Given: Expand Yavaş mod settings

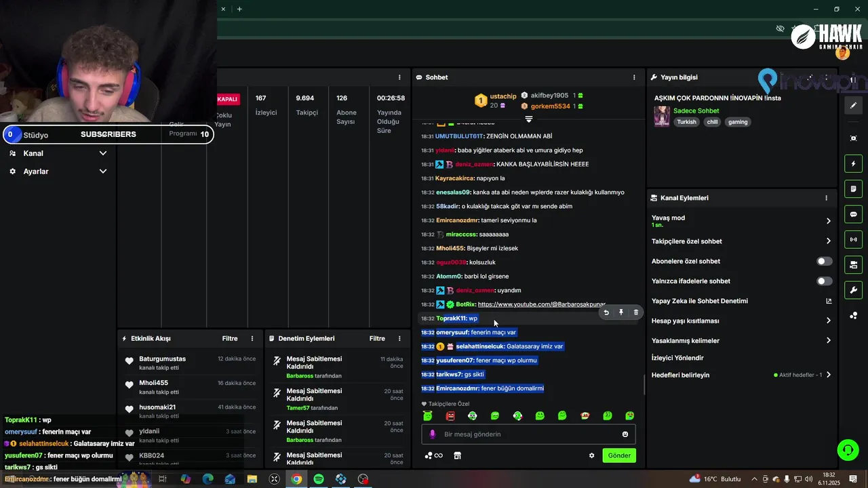Looking at the screenshot, I should (x=741, y=221).
